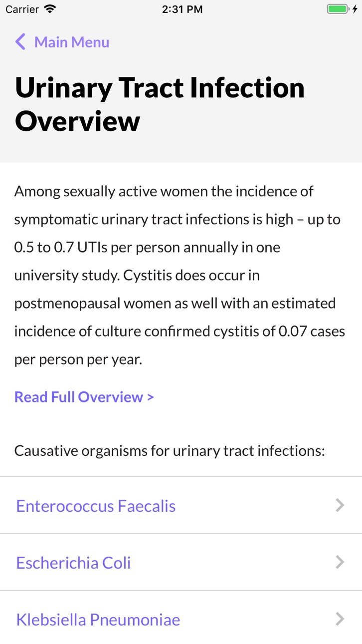The image size is (362, 644).
Task: Tap the 2:31 PM clock in status bar
Action: pyautogui.click(x=182, y=9)
